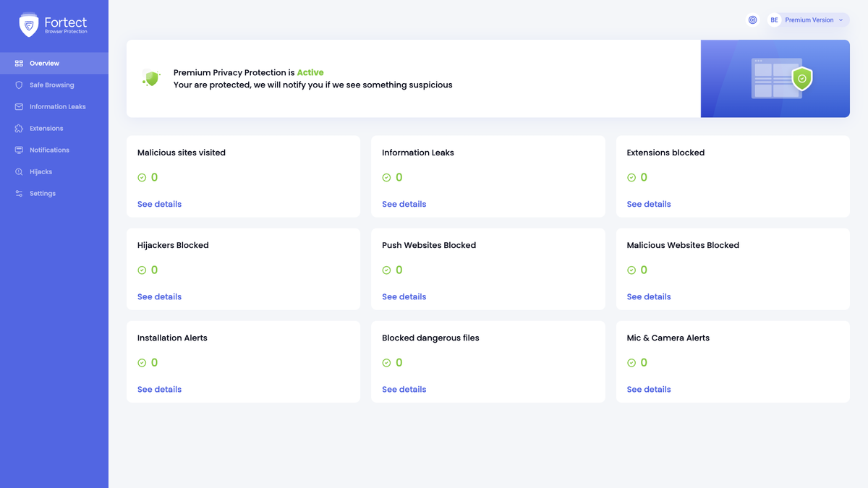
Task: Select the Overview grid icon in the sidebar
Action: click(x=17, y=63)
